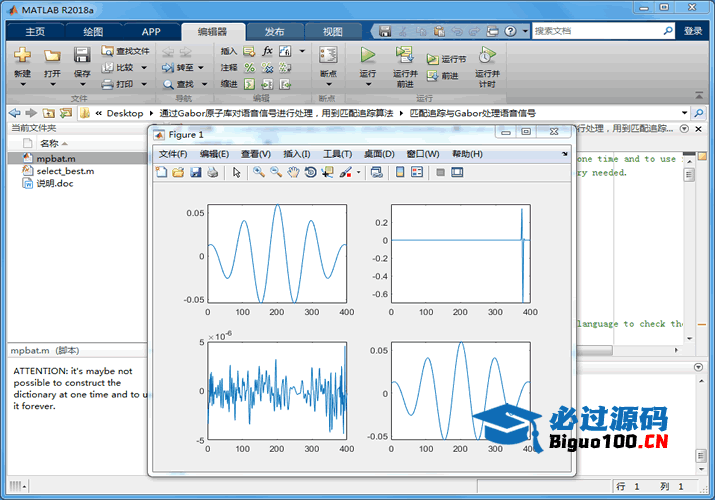Click the 登录 sign-in button
The height and width of the screenshot is (500, 715).
pyautogui.click(x=693, y=31)
